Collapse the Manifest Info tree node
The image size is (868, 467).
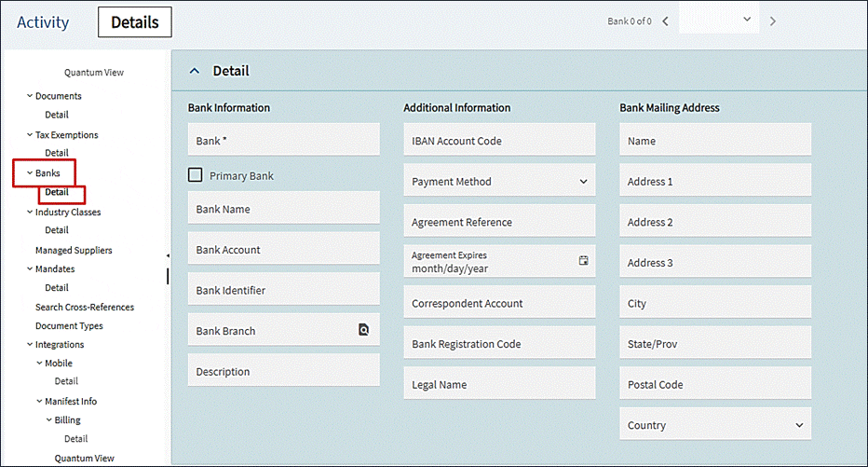coord(39,401)
